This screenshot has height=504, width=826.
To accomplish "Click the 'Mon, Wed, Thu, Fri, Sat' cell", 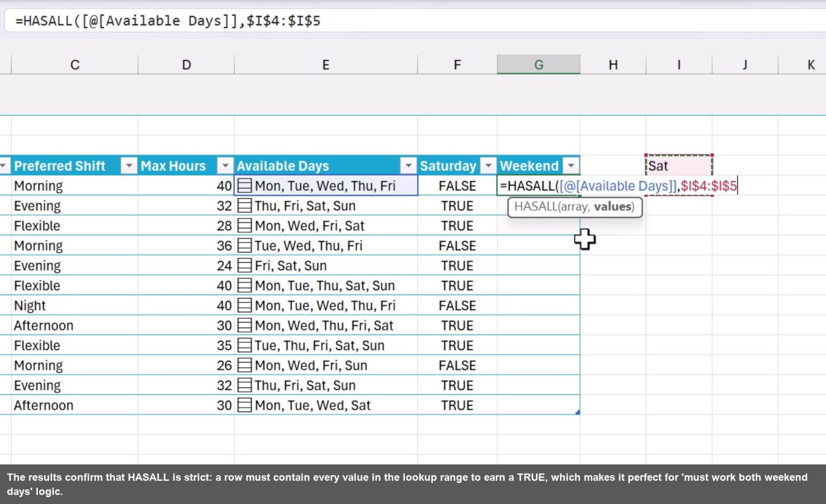I will [326, 325].
